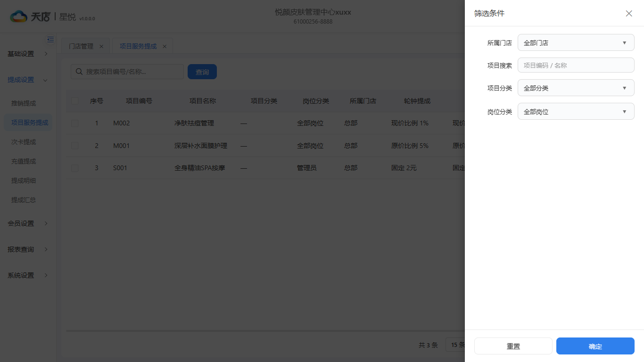
Task: Expand the 系统设置 menu
Action: 28,275
